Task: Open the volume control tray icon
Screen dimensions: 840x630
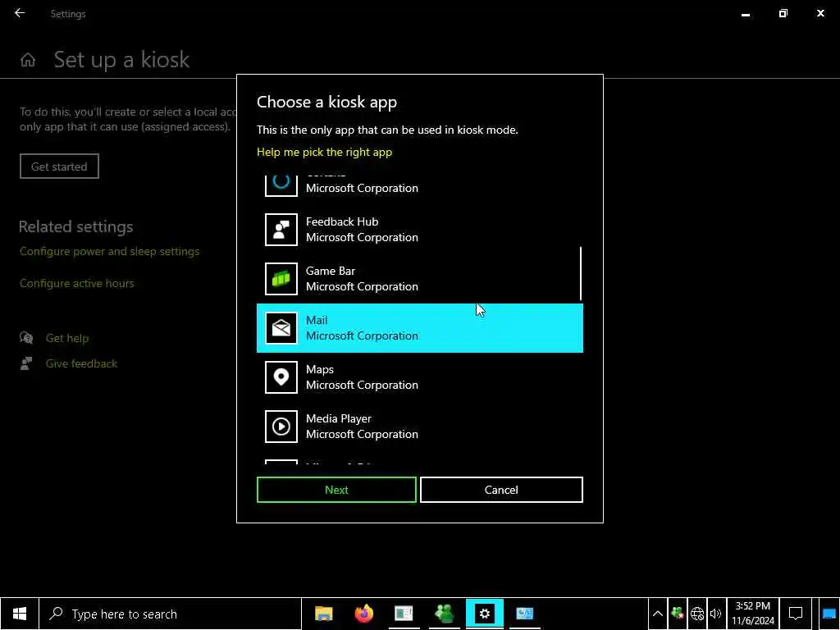Action: click(x=715, y=614)
